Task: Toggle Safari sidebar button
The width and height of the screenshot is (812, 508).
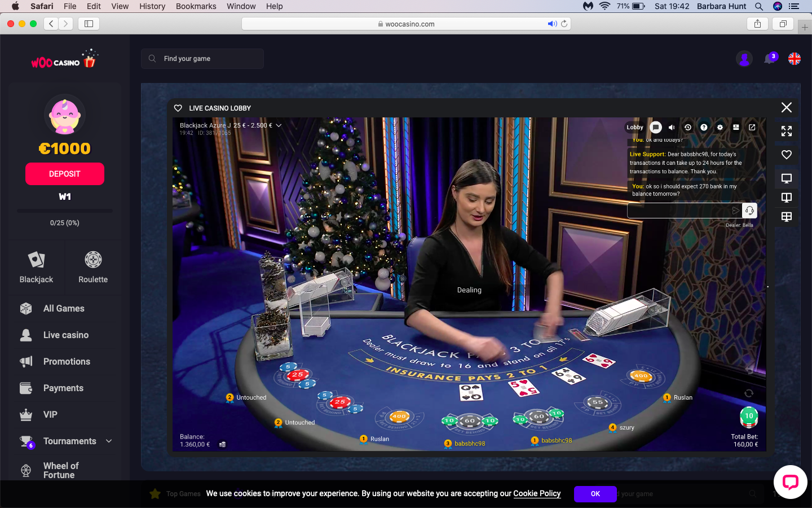Action: pos(89,24)
